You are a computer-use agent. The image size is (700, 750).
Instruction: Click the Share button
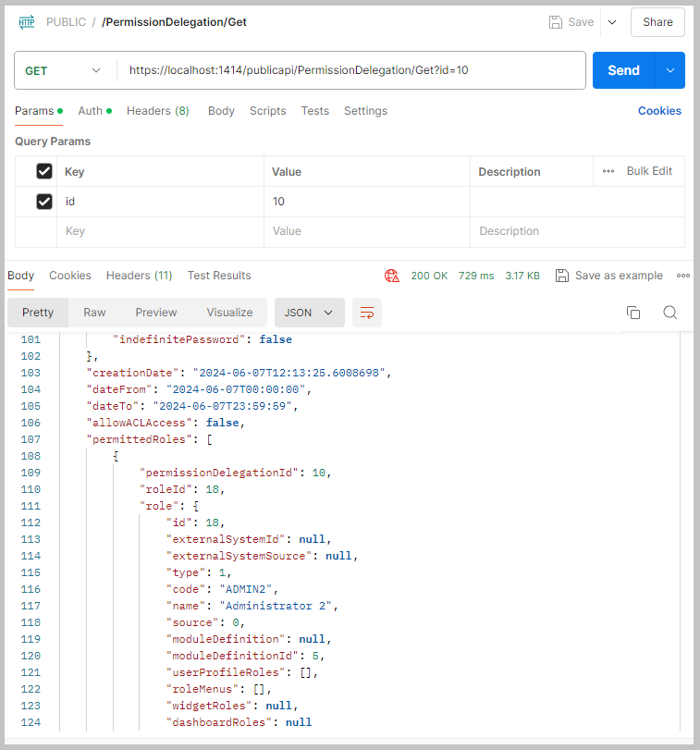pos(657,22)
